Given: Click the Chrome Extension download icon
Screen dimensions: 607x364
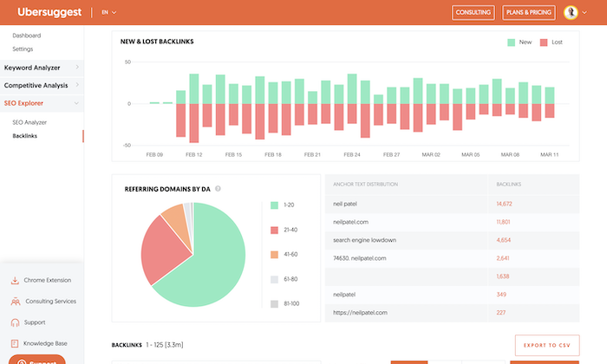Looking at the screenshot, I should tap(15, 281).
